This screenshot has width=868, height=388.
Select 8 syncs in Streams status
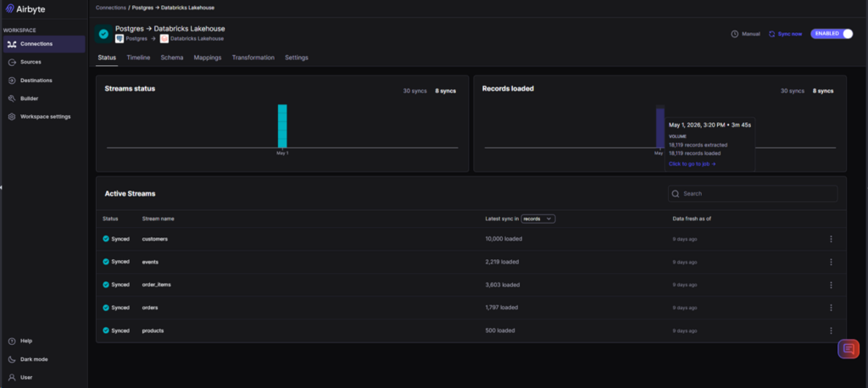(446, 91)
